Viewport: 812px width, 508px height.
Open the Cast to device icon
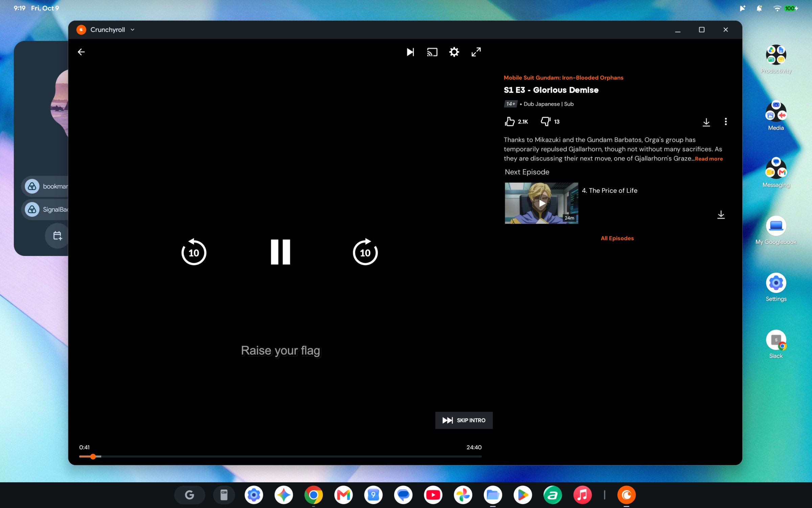[x=432, y=52]
